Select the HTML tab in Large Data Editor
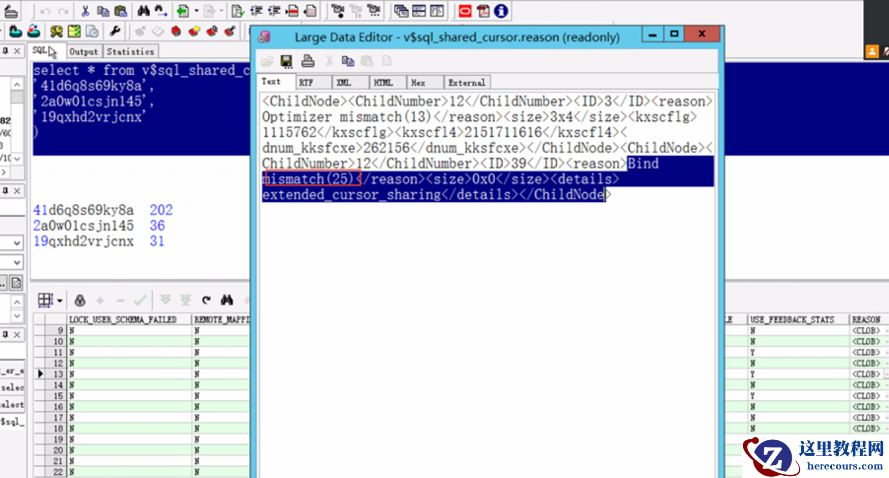Viewport: 889px width, 478px height. pos(387,83)
